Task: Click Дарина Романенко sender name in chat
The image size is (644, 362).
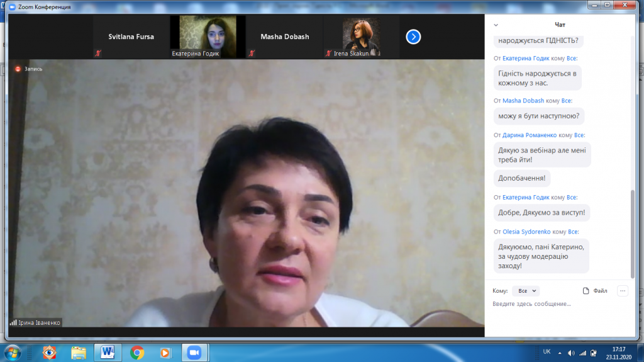Action: pos(530,135)
